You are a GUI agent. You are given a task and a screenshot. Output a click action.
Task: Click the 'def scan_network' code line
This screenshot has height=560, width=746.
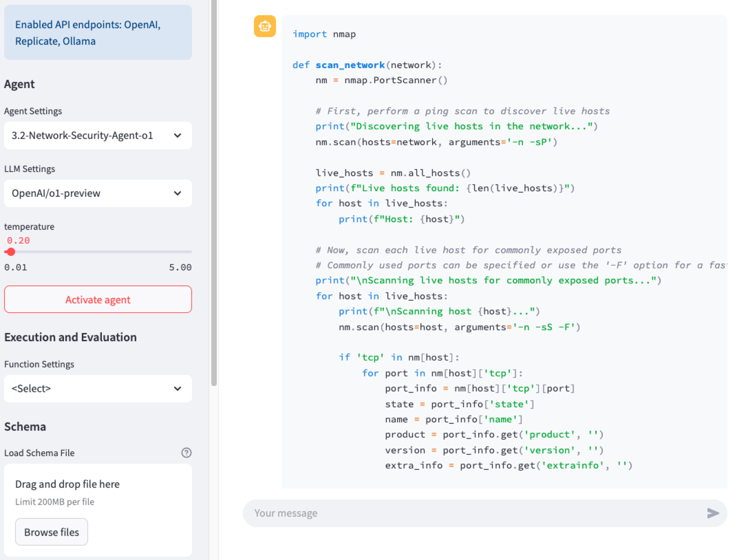367,65
